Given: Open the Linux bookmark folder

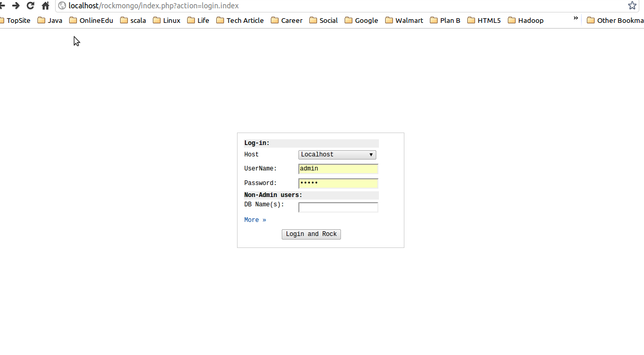Looking at the screenshot, I should point(167,20).
